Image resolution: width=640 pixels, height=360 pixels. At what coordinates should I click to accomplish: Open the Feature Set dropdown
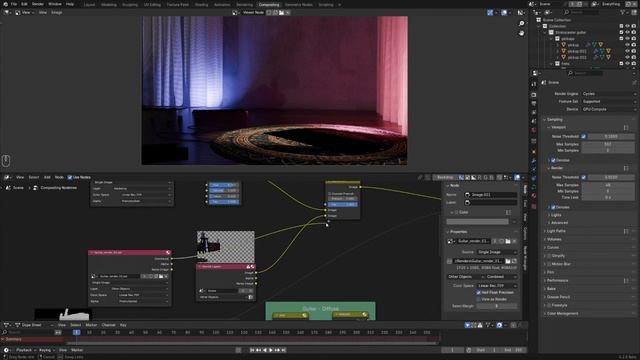tap(608, 101)
